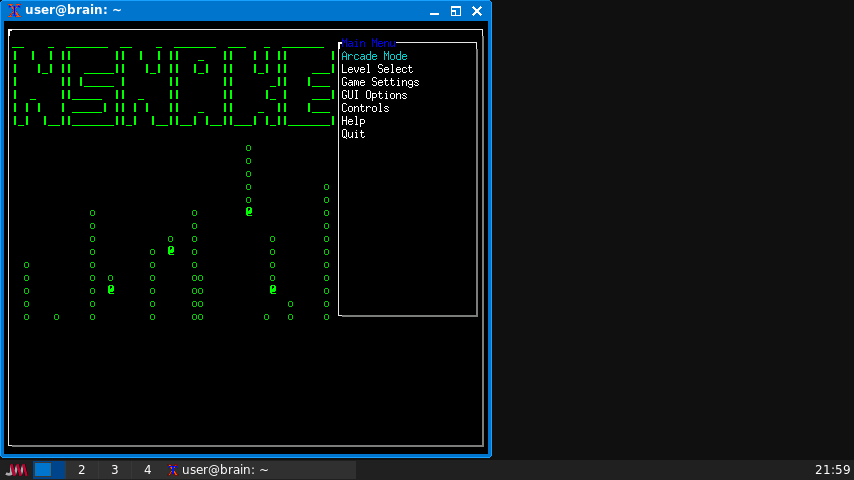Switch to the highlighted first workspace
The height and width of the screenshot is (480, 854).
pos(49,470)
